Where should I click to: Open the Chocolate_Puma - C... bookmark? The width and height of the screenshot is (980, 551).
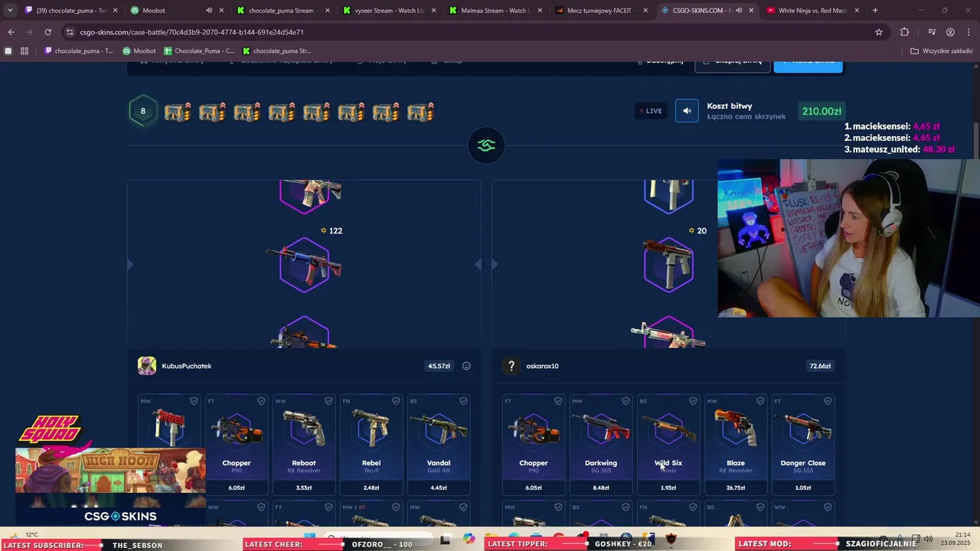pyautogui.click(x=199, y=51)
